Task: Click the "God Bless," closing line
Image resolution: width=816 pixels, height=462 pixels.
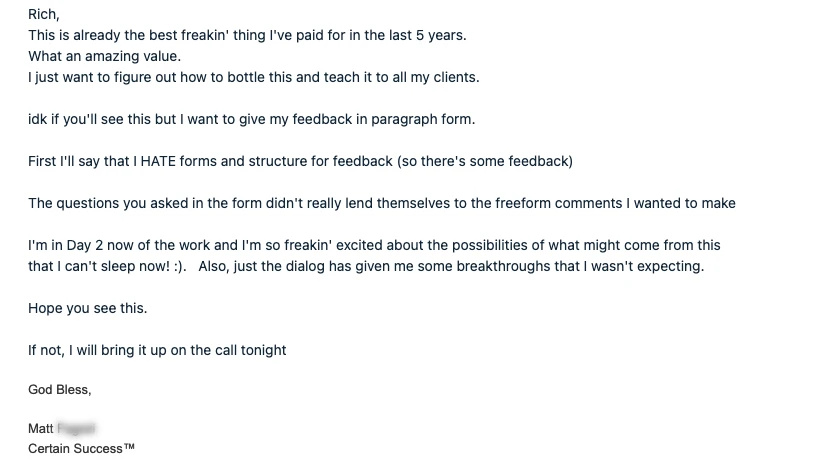Action: [x=59, y=390]
